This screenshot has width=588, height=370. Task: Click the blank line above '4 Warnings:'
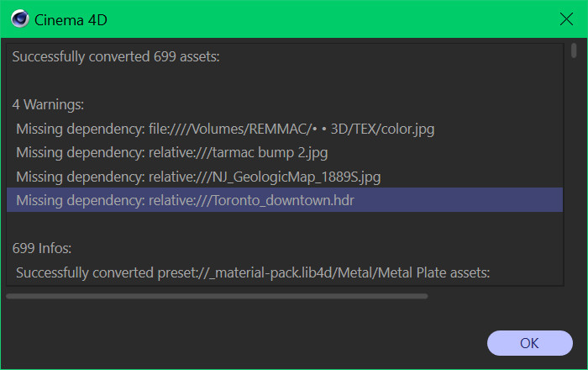285,81
